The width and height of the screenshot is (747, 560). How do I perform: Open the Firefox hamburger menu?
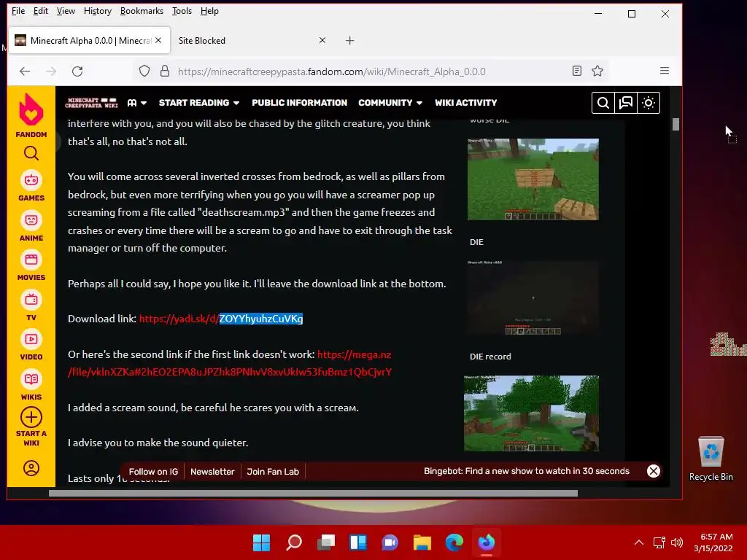pos(665,71)
